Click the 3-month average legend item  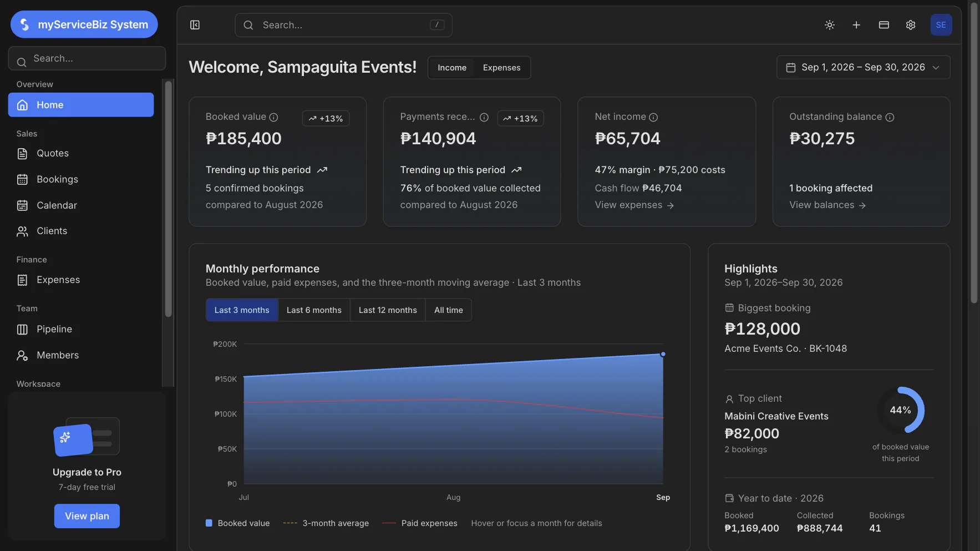click(326, 523)
